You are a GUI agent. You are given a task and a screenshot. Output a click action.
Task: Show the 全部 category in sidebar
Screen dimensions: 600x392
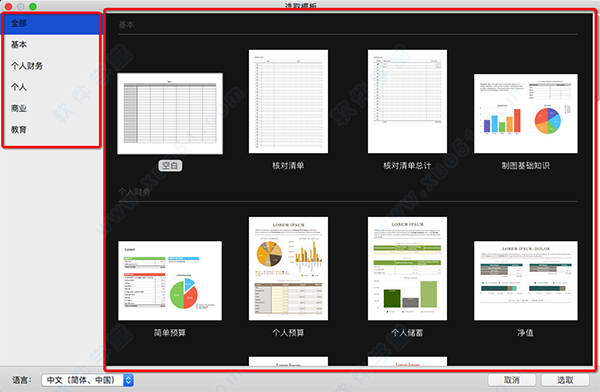tap(52, 24)
